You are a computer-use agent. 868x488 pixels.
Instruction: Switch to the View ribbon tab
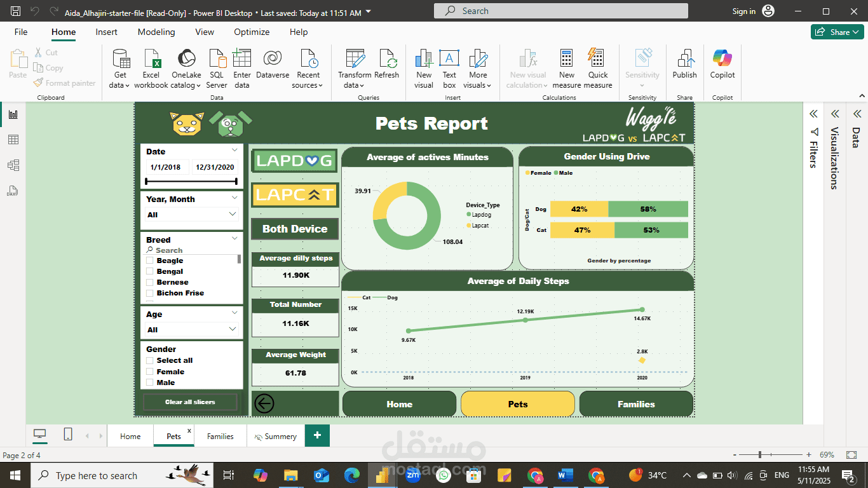click(205, 32)
